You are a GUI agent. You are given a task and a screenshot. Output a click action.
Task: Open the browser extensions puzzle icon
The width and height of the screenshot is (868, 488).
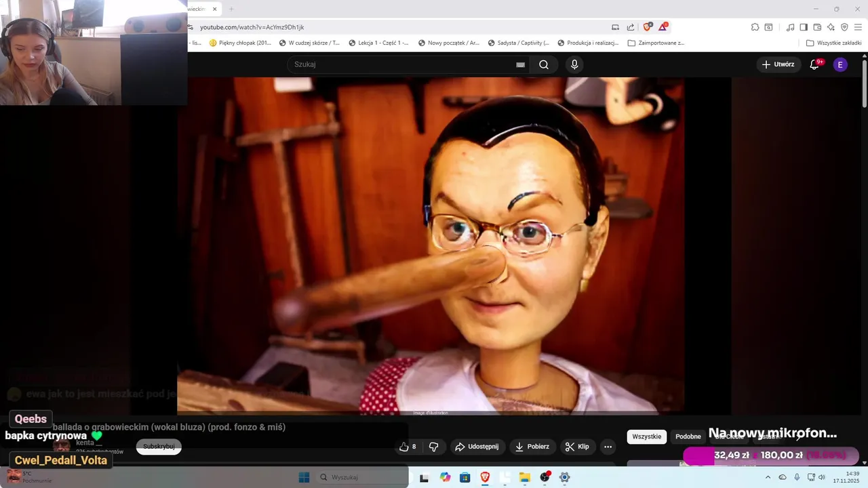755,27
